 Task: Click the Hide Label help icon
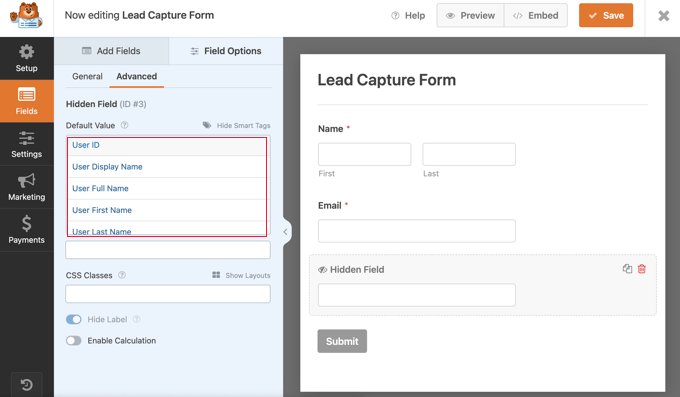pyautogui.click(x=136, y=319)
